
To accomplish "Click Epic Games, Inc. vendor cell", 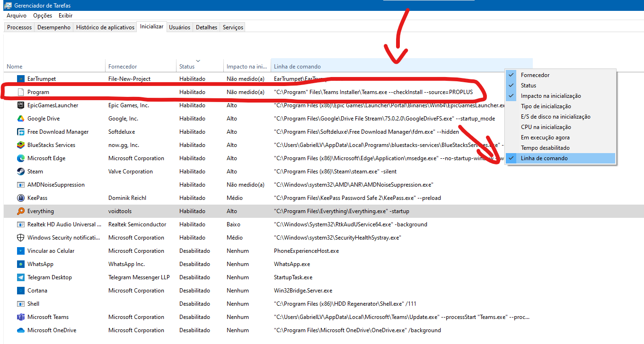I will pos(129,105).
